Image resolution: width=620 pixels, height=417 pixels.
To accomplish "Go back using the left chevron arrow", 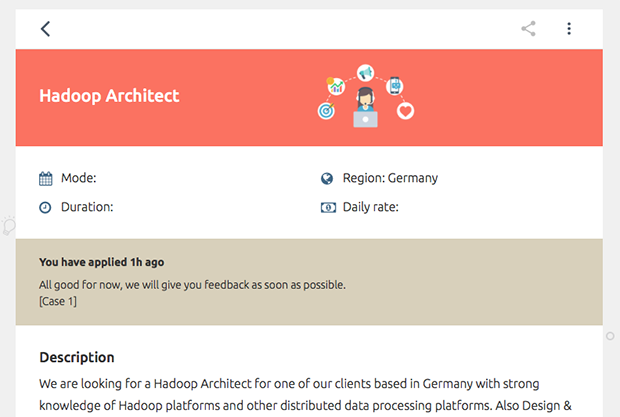I will (45, 29).
